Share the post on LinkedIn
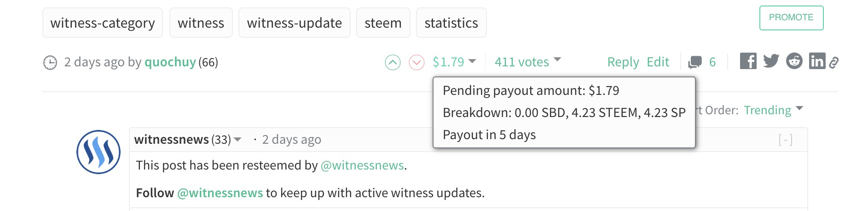 [x=817, y=61]
